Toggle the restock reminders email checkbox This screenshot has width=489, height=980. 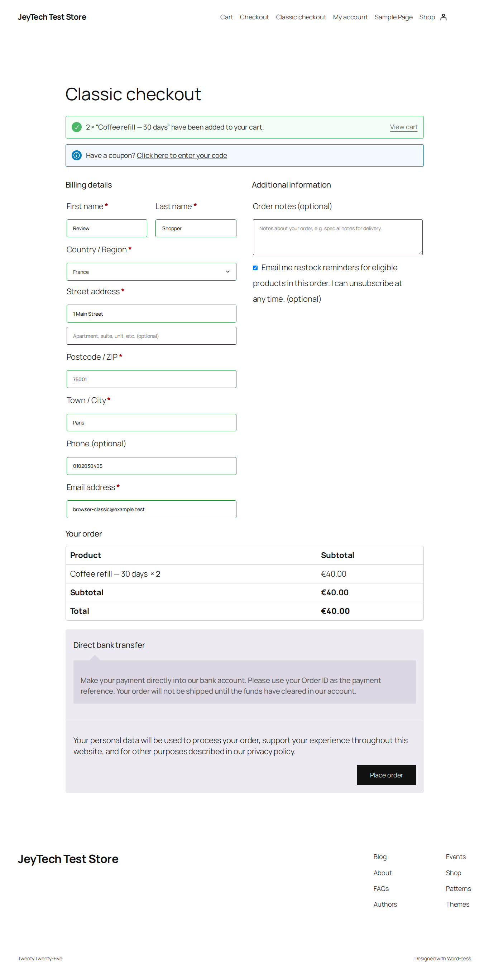coord(255,268)
